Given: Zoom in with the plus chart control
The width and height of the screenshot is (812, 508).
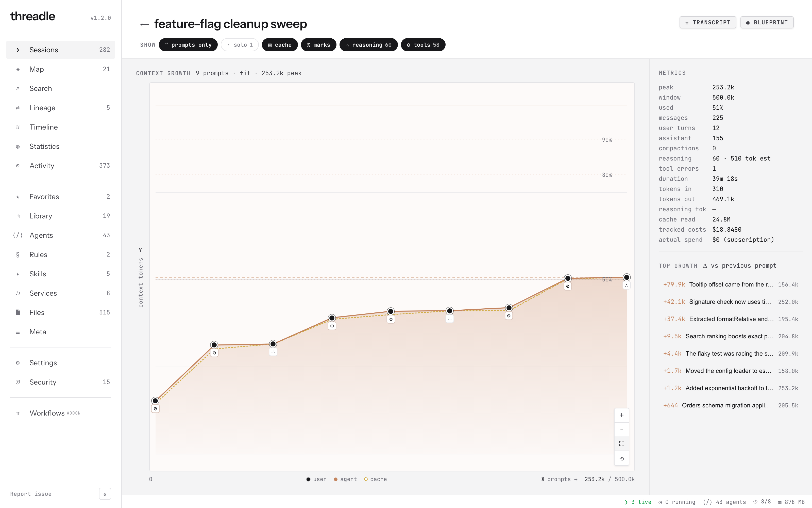Looking at the screenshot, I should [x=621, y=415].
